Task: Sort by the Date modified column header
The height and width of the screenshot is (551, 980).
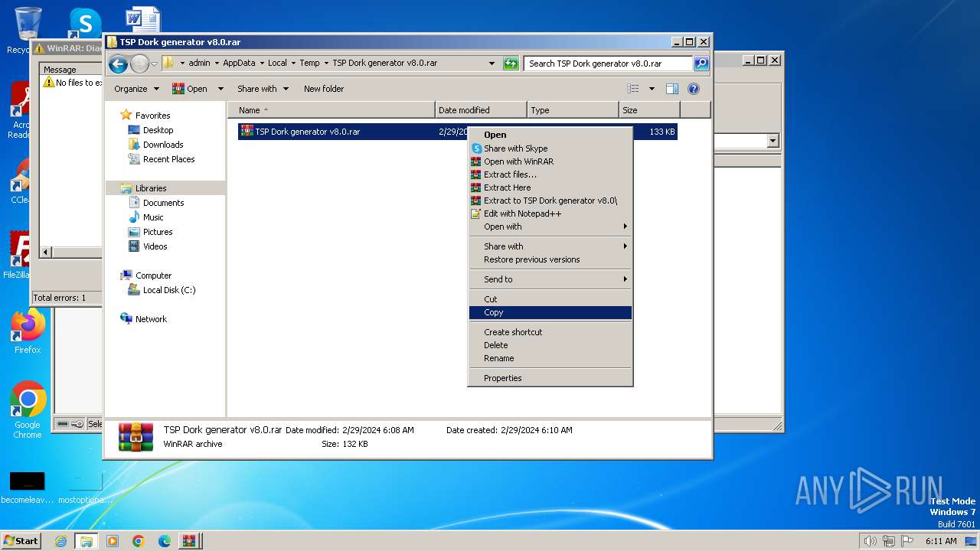Action: pyautogui.click(x=481, y=110)
